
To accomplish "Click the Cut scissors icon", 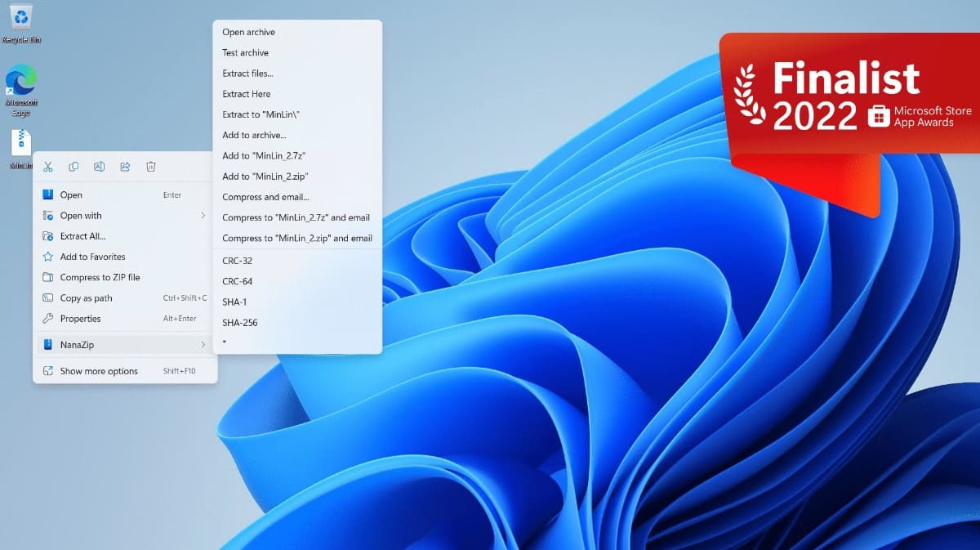I will [x=47, y=167].
